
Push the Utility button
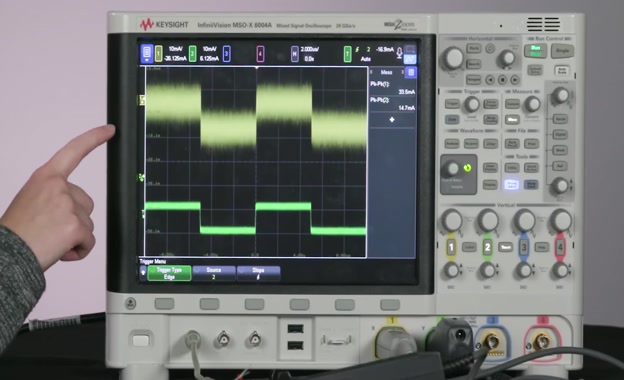(512, 168)
